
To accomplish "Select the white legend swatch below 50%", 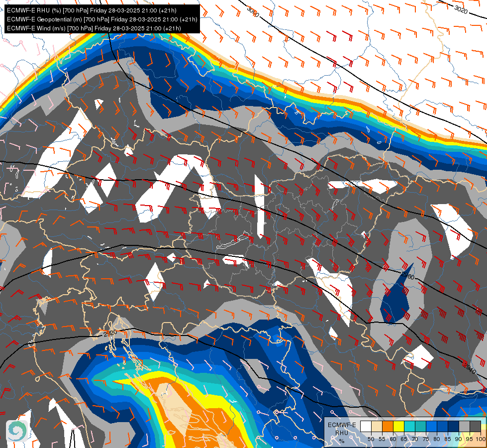I will click(x=366, y=426).
